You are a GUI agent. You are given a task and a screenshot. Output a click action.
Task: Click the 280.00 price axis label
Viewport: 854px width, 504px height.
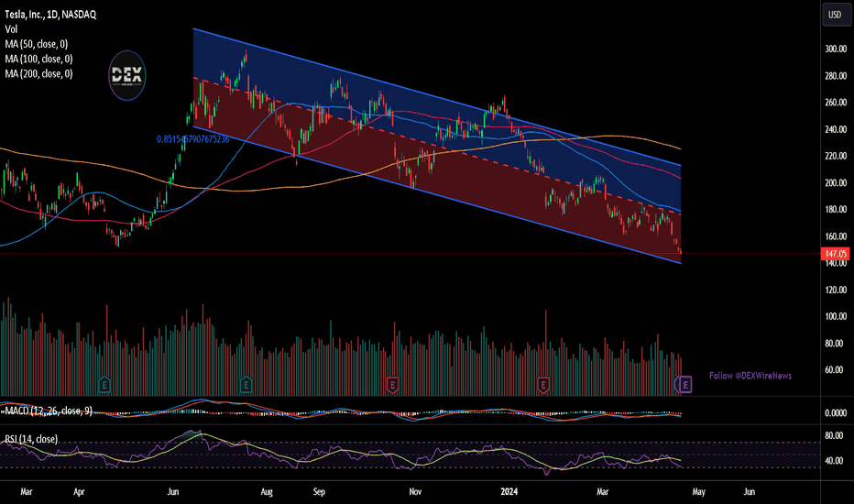coord(836,76)
